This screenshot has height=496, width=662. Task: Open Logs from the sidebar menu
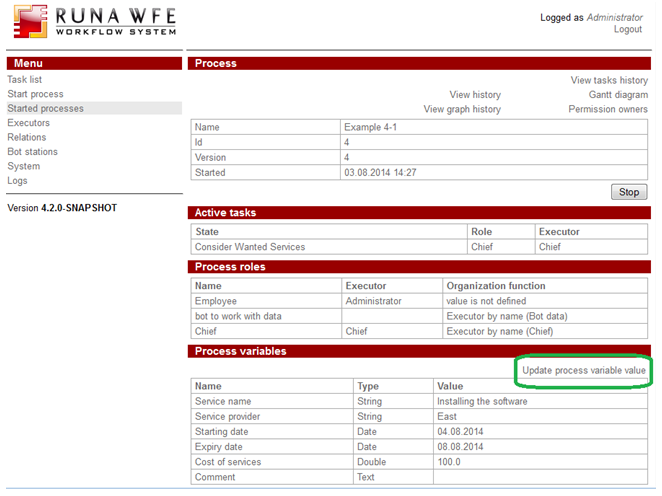pyautogui.click(x=18, y=181)
